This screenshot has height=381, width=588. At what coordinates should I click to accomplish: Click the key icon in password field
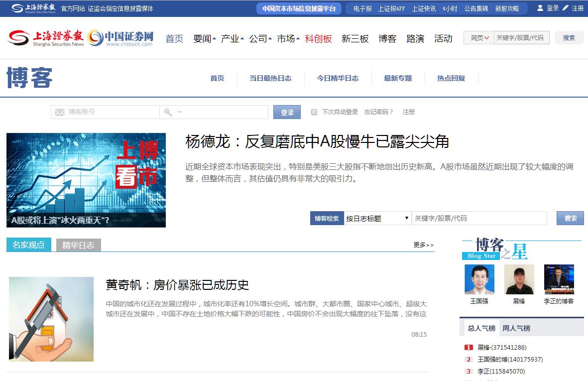coord(168,112)
